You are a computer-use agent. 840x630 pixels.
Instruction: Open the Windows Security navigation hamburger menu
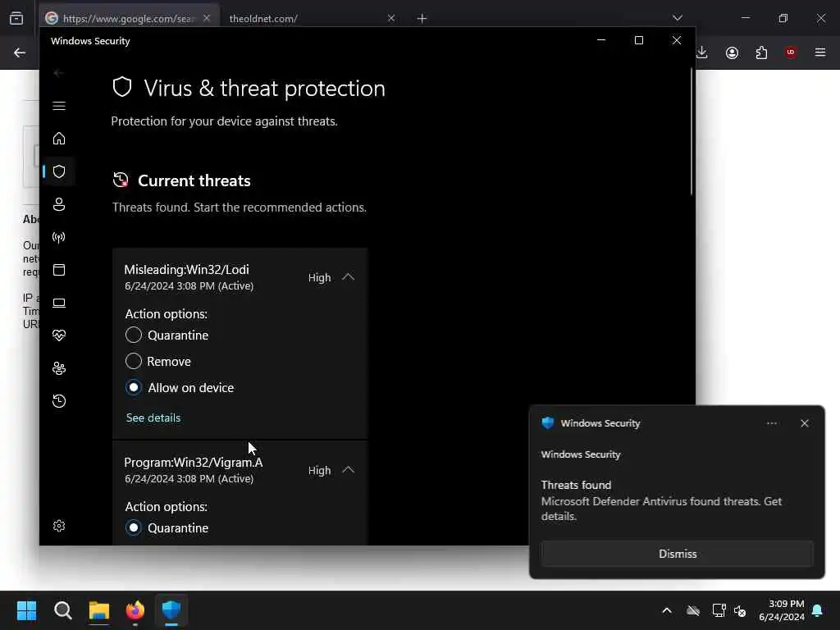[59, 106]
